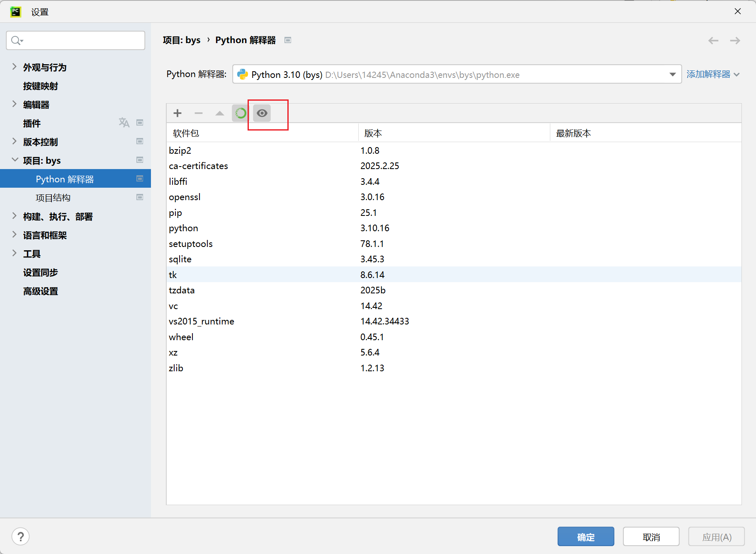Screen dimensions: 756x554
Task: Open the 添加解释器 dropdown
Action: pyautogui.click(x=713, y=74)
